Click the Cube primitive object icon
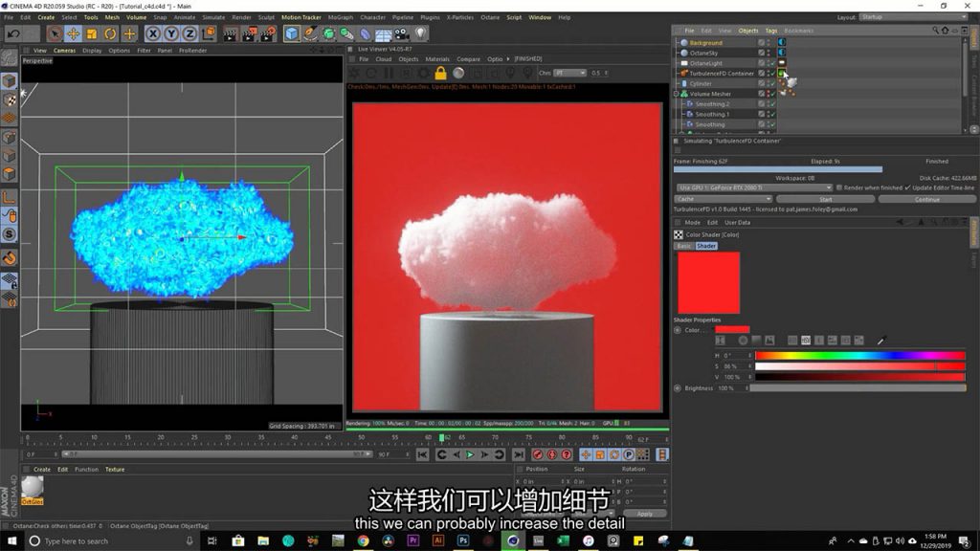Image resolution: width=980 pixels, height=551 pixels. (x=292, y=33)
